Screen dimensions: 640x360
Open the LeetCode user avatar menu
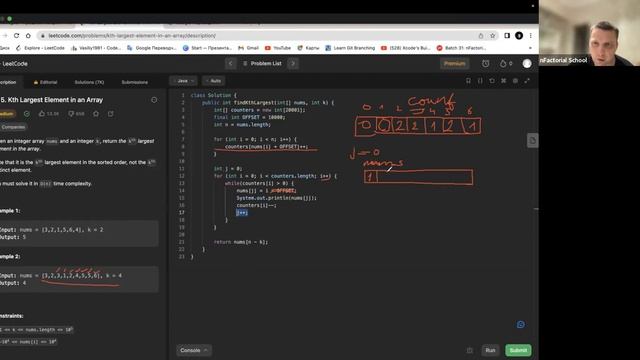(x=527, y=64)
